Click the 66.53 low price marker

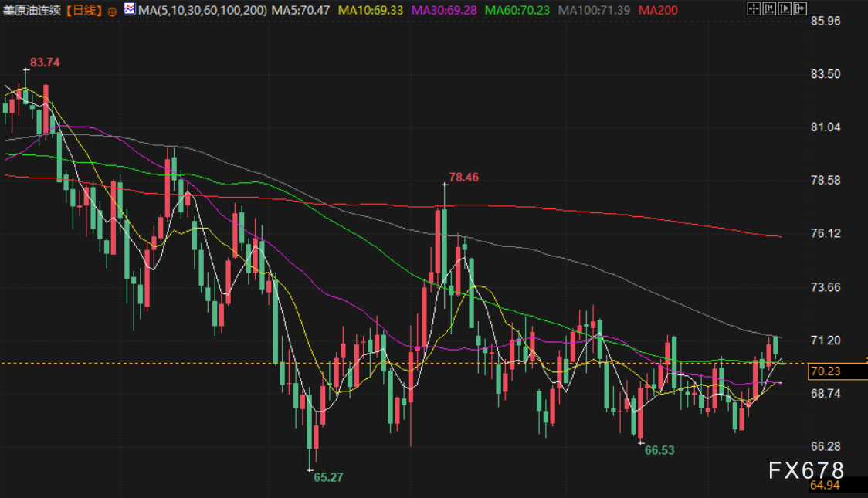click(659, 450)
